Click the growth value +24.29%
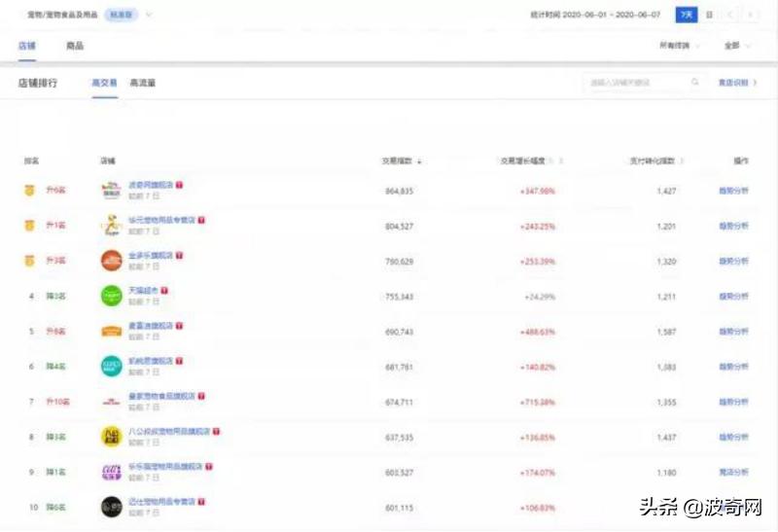Viewport: 778px width, 532px height. point(540,297)
